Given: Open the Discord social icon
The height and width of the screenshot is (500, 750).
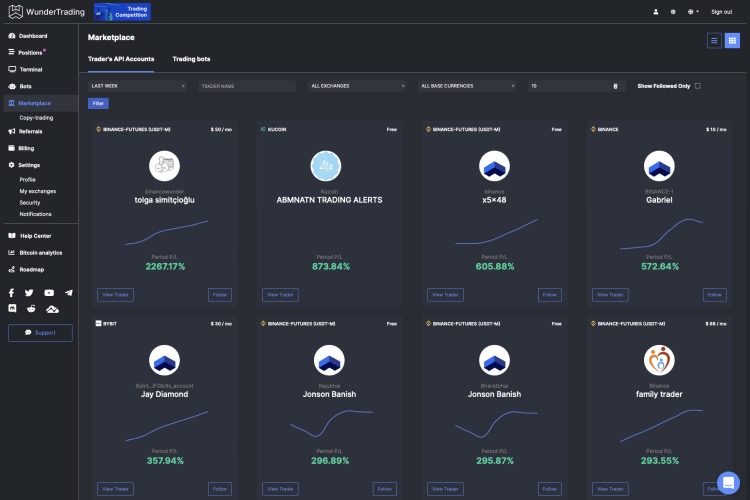Looking at the screenshot, I should [12, 309].
